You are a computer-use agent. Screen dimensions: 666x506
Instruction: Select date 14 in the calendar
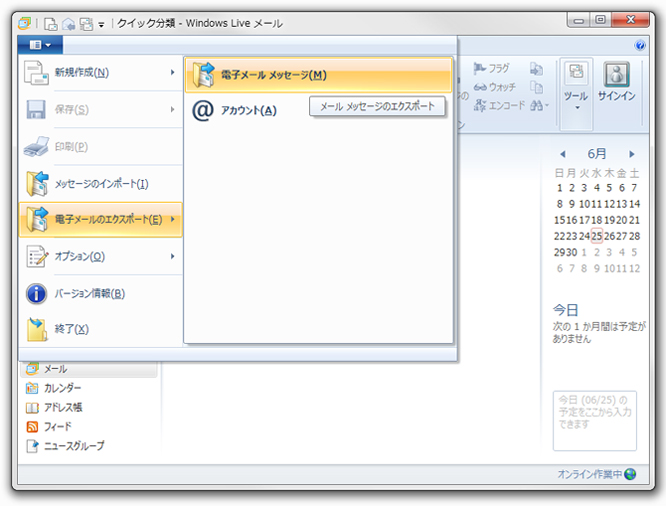[x=635, y=204]
